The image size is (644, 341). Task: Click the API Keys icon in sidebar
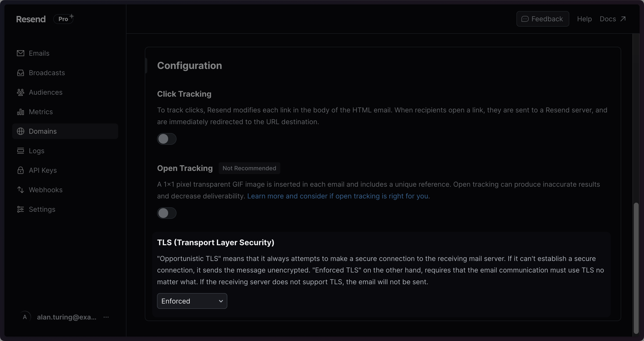point(20,170)
